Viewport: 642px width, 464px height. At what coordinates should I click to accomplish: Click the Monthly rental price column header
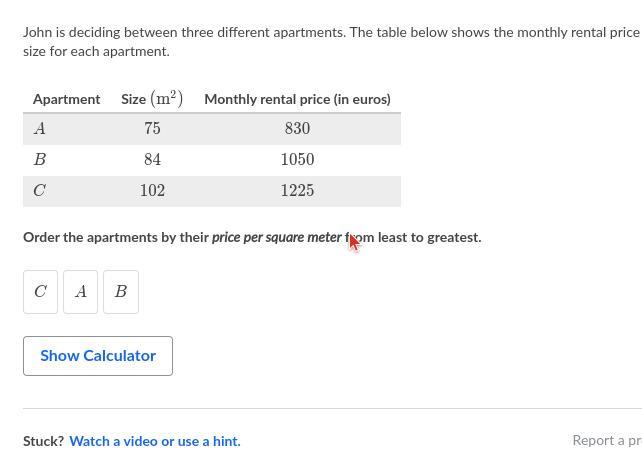(x=297, y=99)
